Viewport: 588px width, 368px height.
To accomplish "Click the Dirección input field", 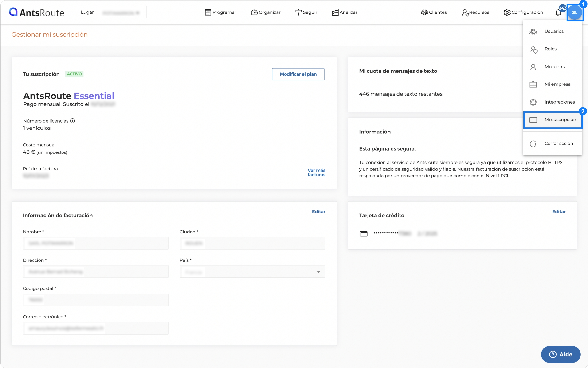I will click(95, 271).
